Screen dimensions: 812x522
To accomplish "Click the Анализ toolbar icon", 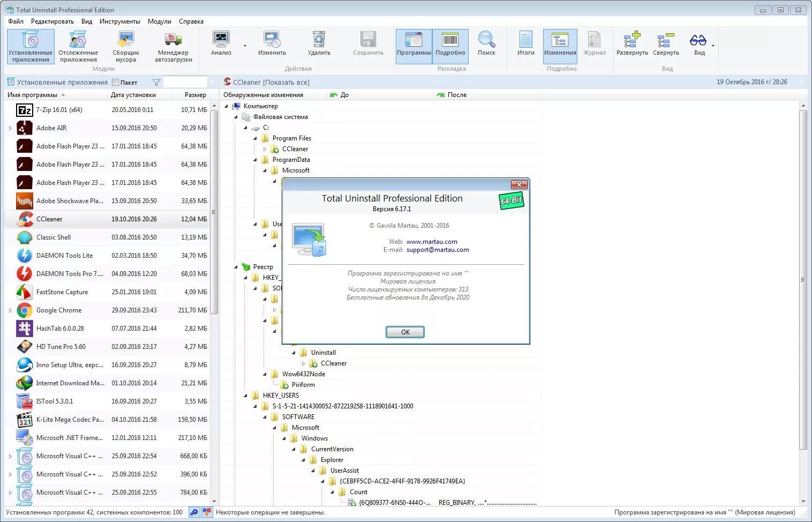I will [221, 43].
